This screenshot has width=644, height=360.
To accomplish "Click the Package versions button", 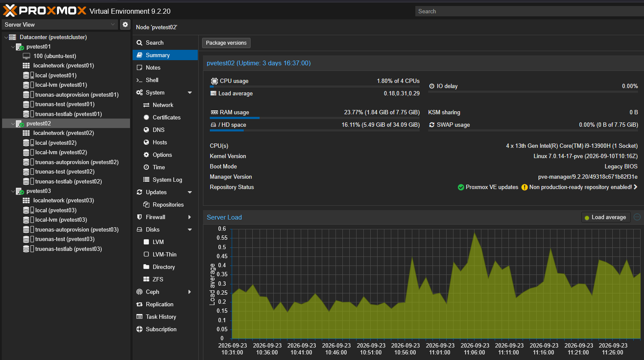I will [x=226, y=43].
